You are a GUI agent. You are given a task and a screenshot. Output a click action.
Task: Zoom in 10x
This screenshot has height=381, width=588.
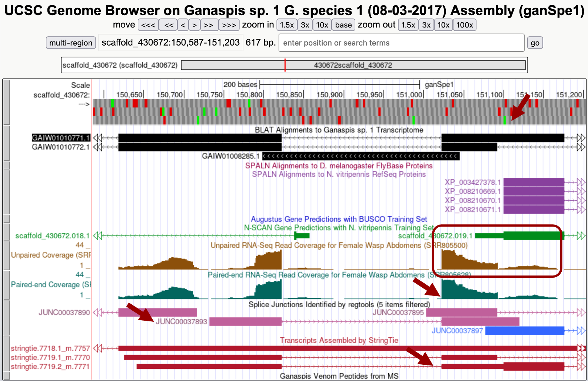click(322, 25)
